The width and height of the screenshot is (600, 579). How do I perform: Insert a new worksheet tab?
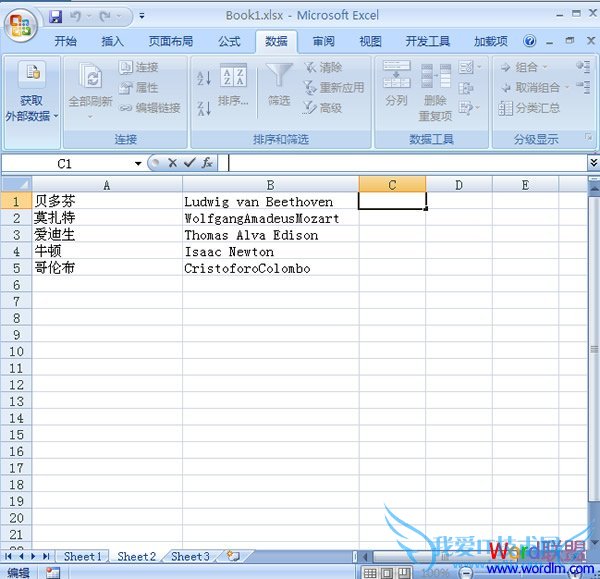[x=233, y=556]
